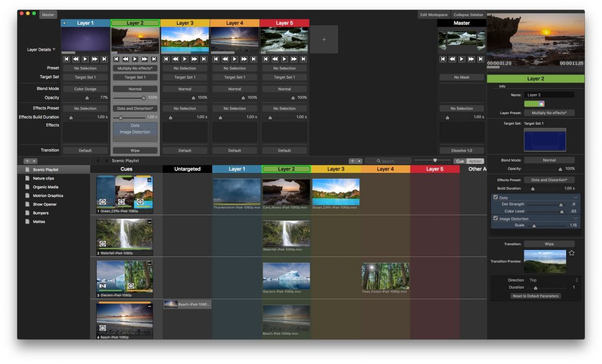
Task: Skip Layer 5 to start
Action: tap(266, 59)
